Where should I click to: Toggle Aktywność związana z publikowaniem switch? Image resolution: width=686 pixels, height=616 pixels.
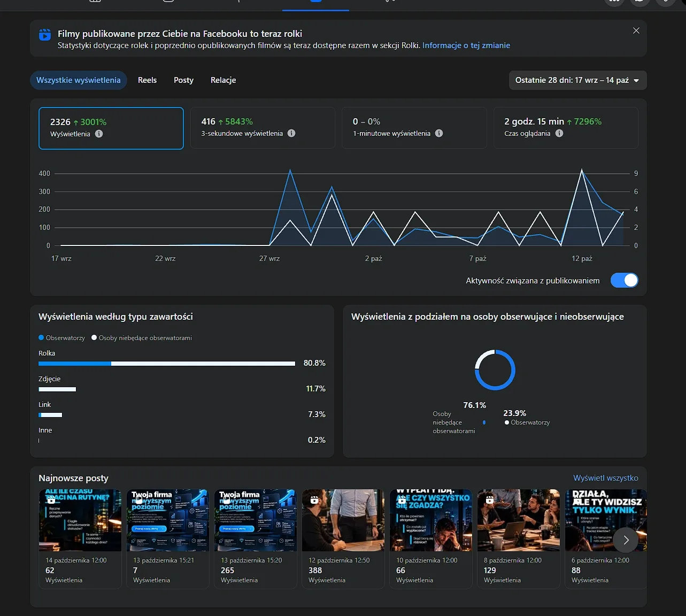pos(625,280)
